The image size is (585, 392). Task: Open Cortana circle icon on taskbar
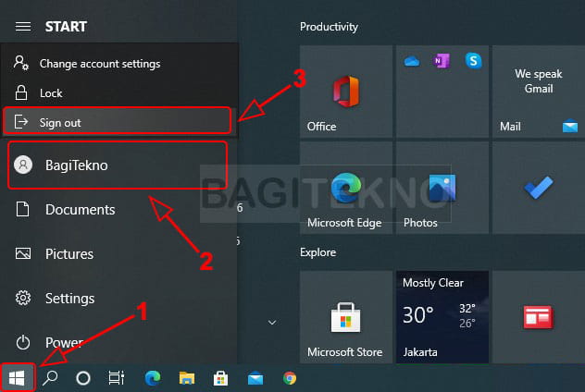click(x=82, y=378)
